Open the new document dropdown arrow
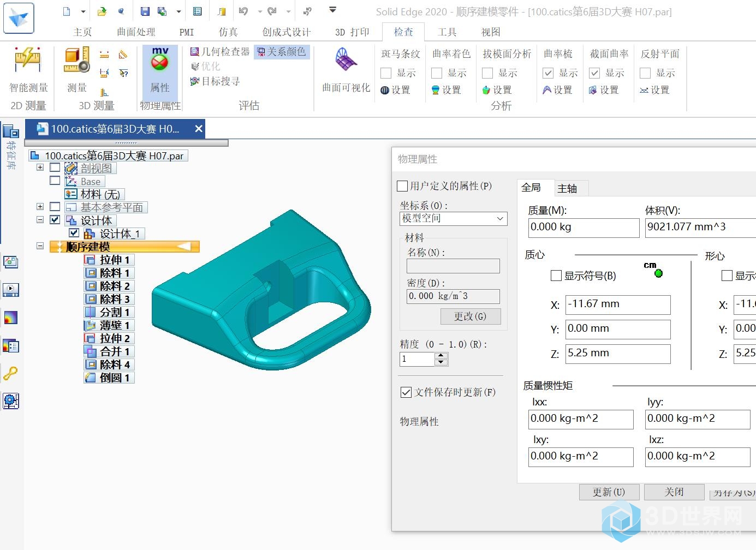Image resolution: width=756 pixels, height=550 pixels. click(x=83, y=11)
